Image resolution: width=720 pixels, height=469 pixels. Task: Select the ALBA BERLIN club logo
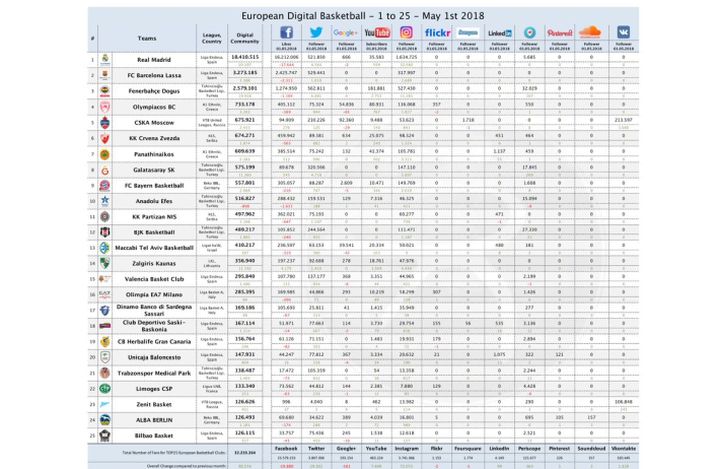pos(105,420)
